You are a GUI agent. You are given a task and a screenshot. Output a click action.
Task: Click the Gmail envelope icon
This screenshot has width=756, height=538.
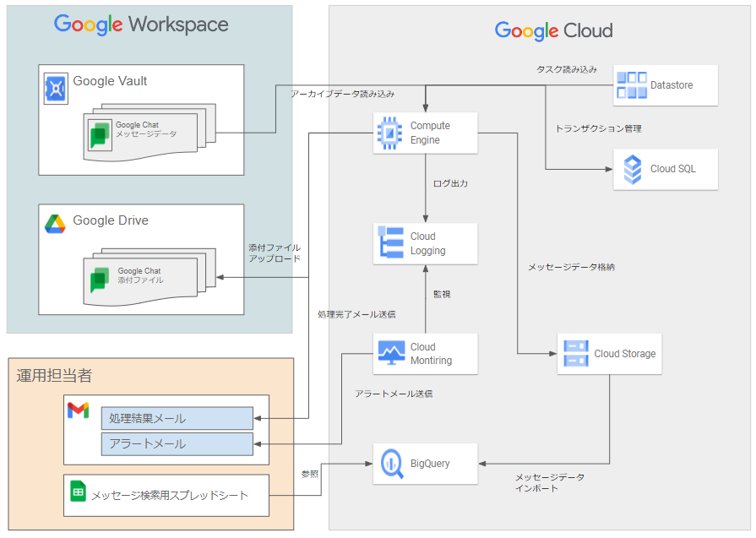click(78, 410)
